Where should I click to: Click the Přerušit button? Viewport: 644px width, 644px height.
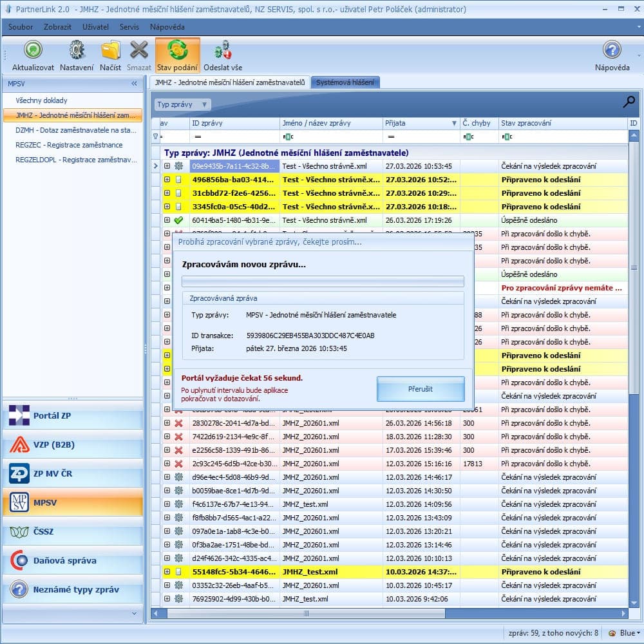pos(421,389)
